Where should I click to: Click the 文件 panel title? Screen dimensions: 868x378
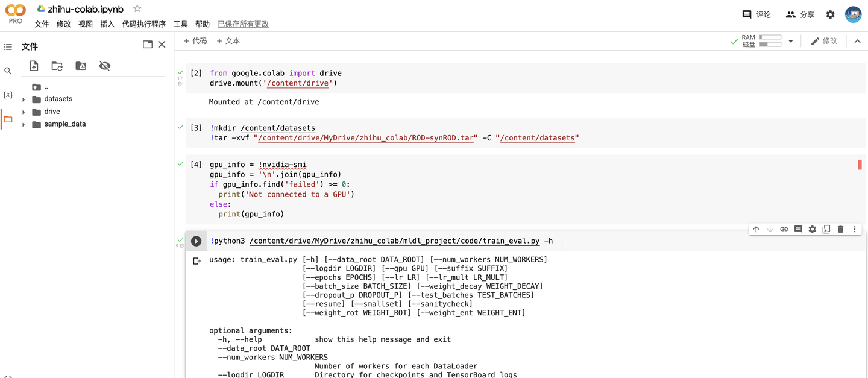(30, 46)
